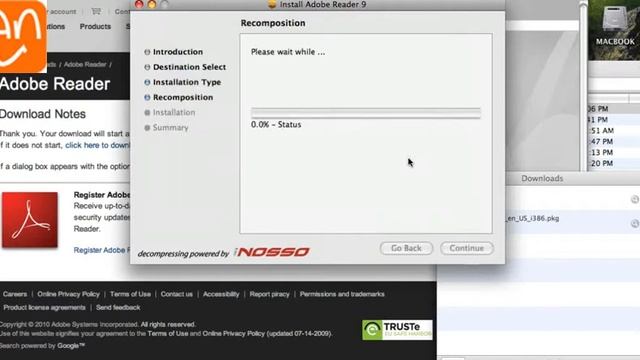Click the installer progress bar

[366, 113]
